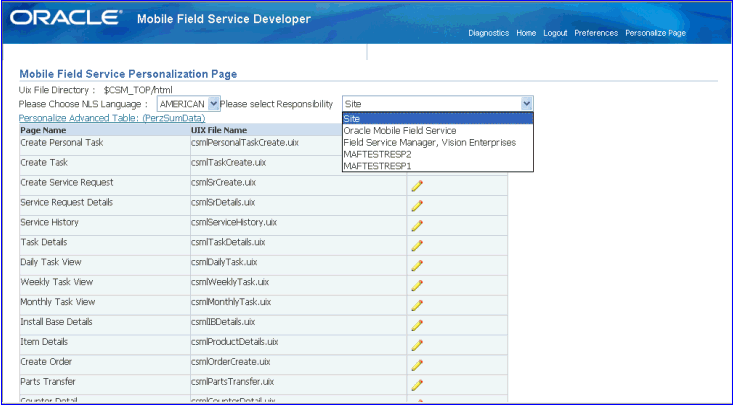
Task: Open the Diagnostics link
Action: tap(488, 33)
